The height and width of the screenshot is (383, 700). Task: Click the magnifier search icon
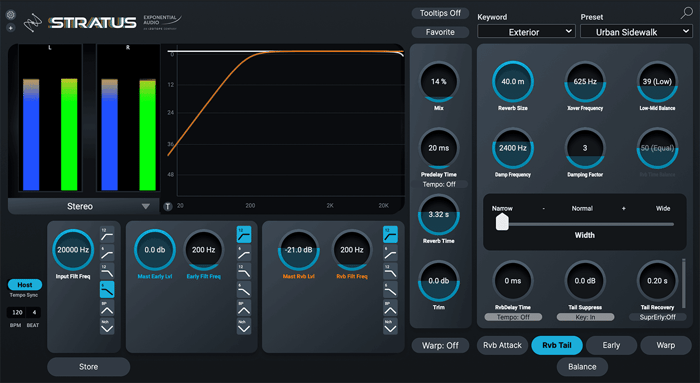[686, 13]
